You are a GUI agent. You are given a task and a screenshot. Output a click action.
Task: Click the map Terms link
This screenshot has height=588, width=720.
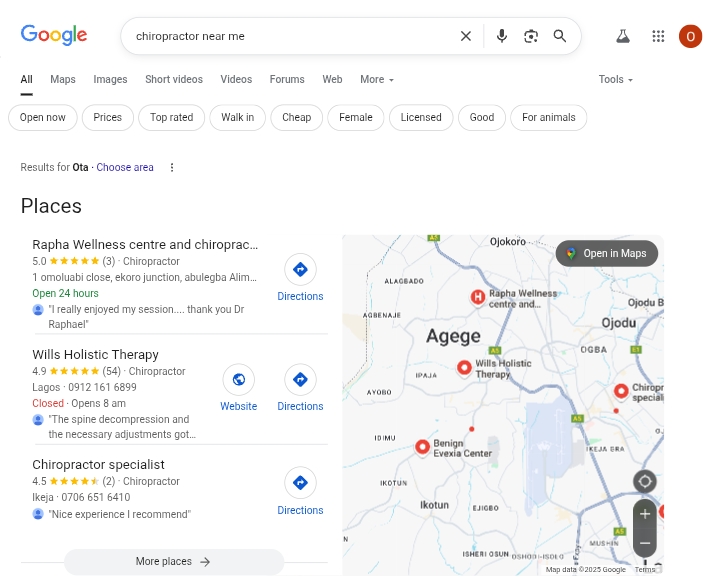point(645,570)
